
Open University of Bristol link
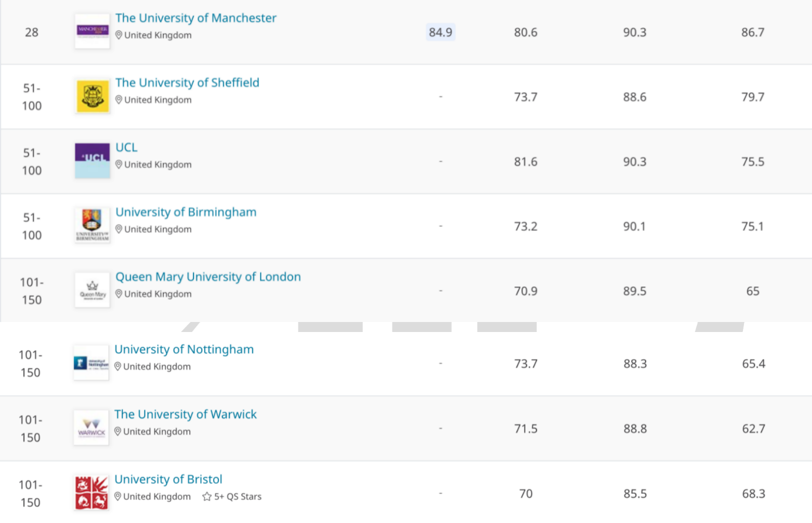point(168,479)
